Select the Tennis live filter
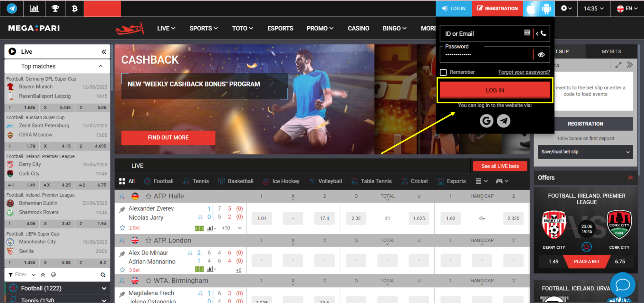 [x=196, y=181]
